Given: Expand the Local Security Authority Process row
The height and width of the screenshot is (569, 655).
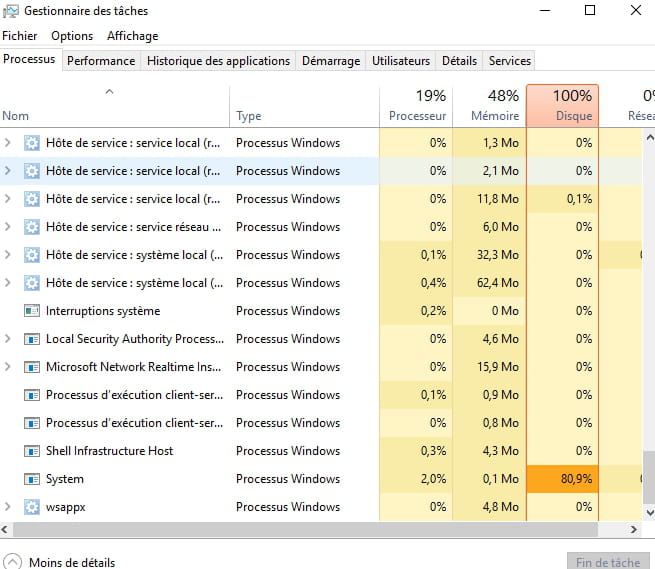Looking at the screenshot, I should (x=8, y=339).
